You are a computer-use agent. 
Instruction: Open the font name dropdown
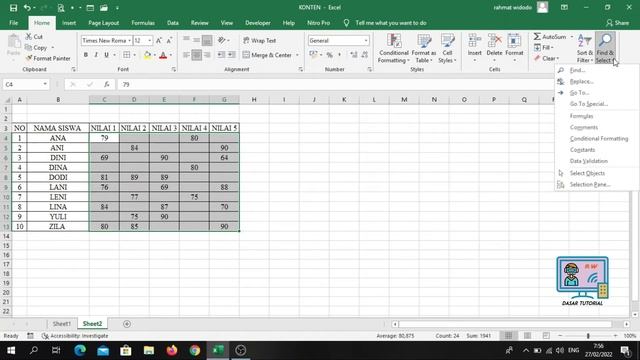coord(129,40)
